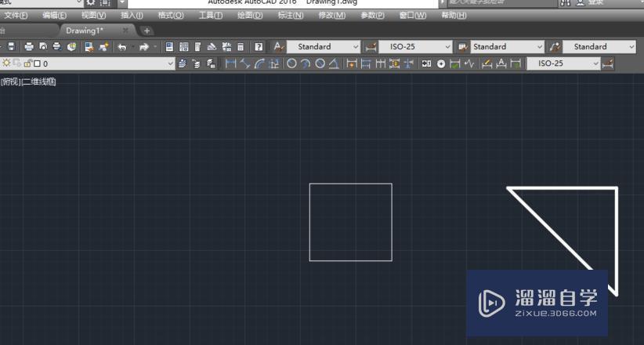Image resolution: width=644 pixels, height=345 pixels.
Task: Click the Table Style icon
Action: click(x=463, y=47)
